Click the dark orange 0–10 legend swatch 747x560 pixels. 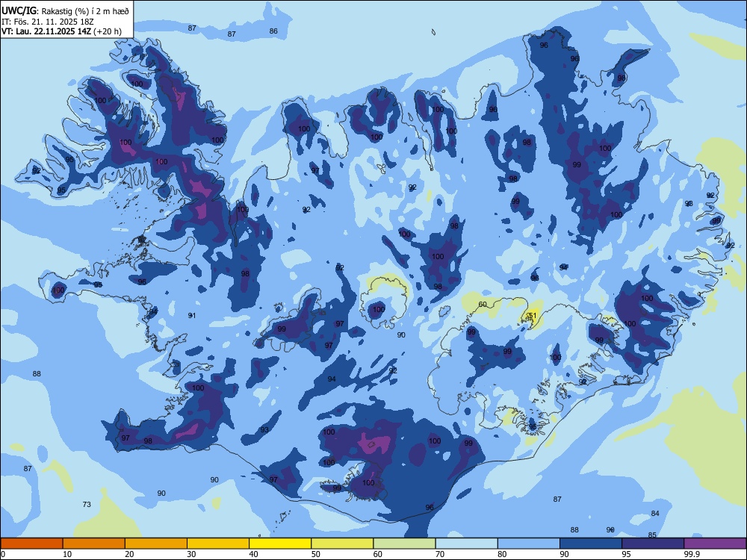[x=31, y=544]
